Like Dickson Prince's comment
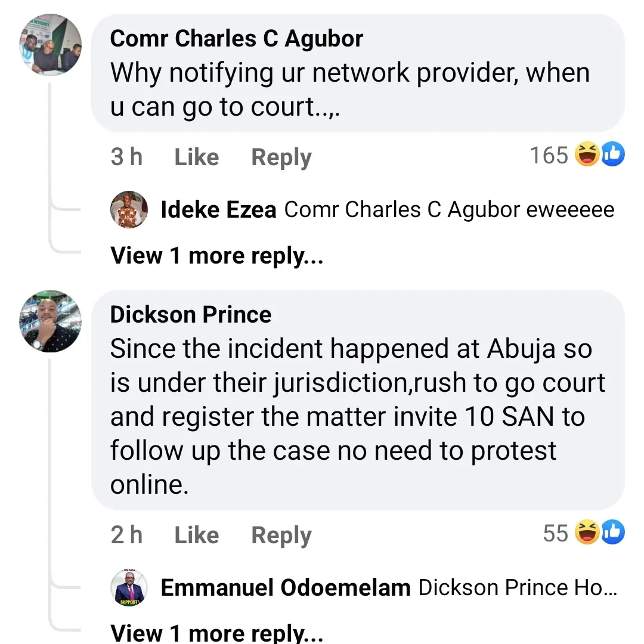Viewport: 644px width, 644px height. (x=196, y=535)
